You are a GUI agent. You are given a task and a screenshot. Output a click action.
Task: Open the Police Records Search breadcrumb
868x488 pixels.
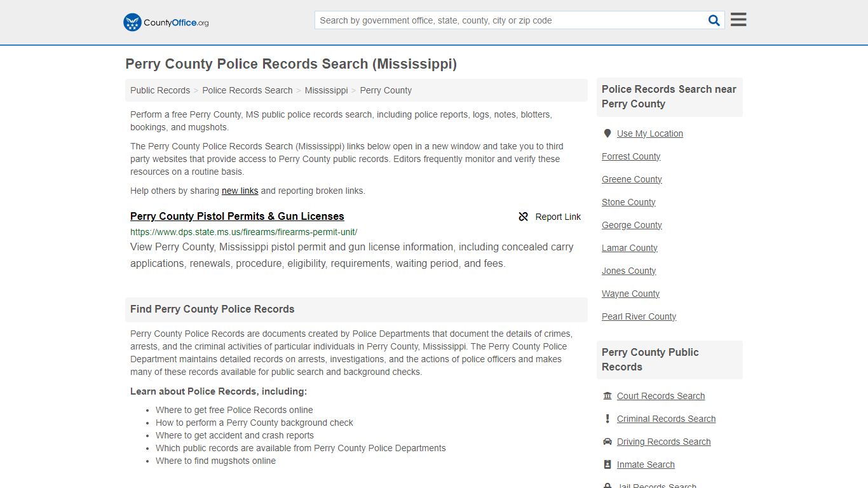pos(247,90)
